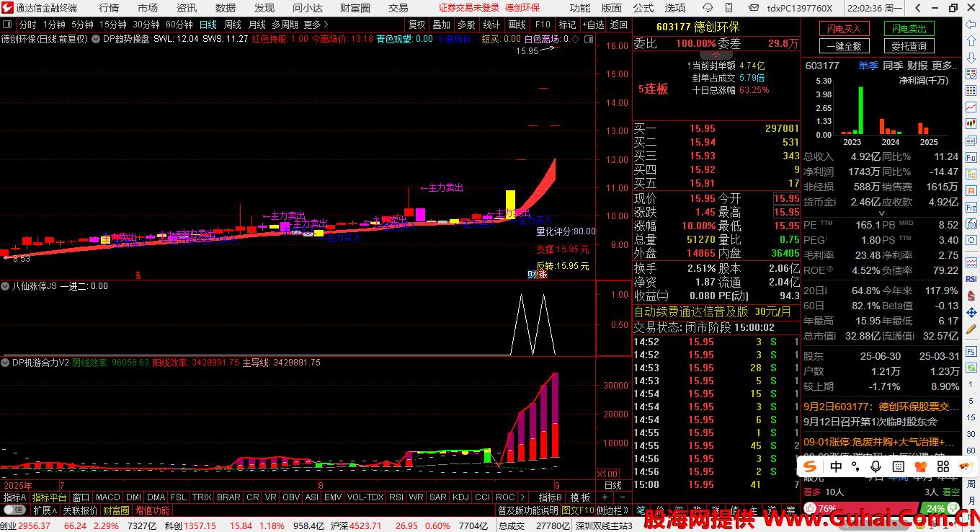Switch to the 分时 intraday tab
This screenshot has width=980, height=532.
click(x=27, y=25)
